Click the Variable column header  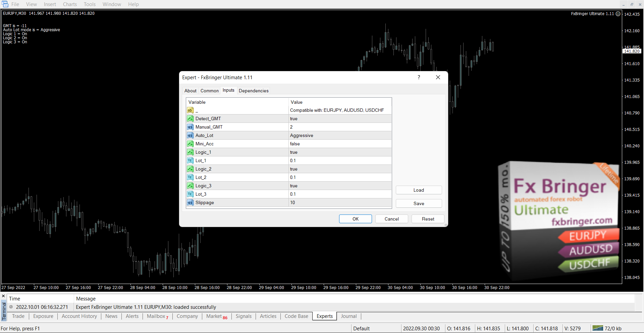[237, 102]
